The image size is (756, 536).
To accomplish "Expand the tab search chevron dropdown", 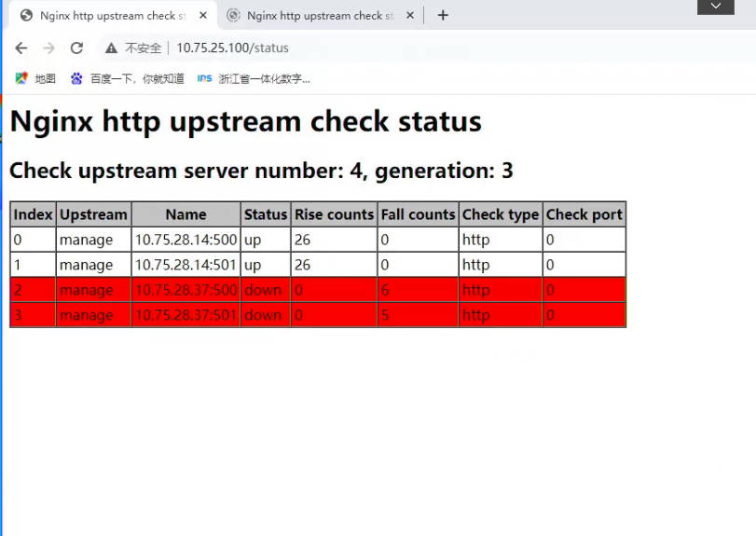I will tap(716, 7).
